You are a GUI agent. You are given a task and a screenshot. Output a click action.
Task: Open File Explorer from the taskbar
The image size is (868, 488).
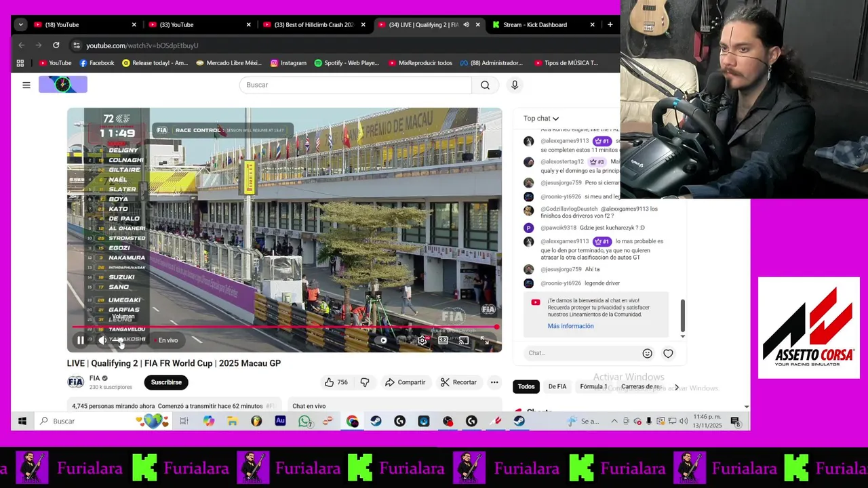pos(232,422)
